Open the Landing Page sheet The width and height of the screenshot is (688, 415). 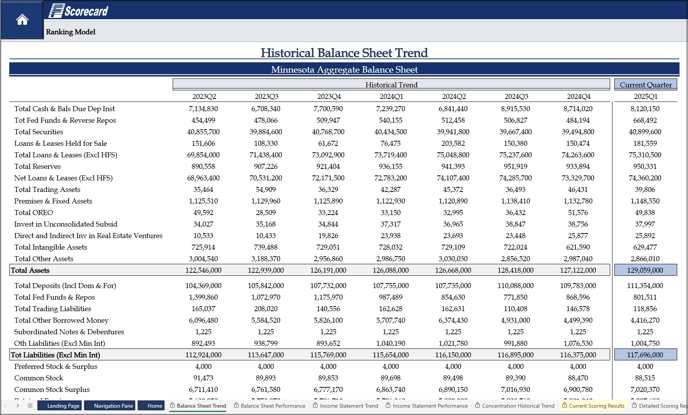click(x=59, y=406)
